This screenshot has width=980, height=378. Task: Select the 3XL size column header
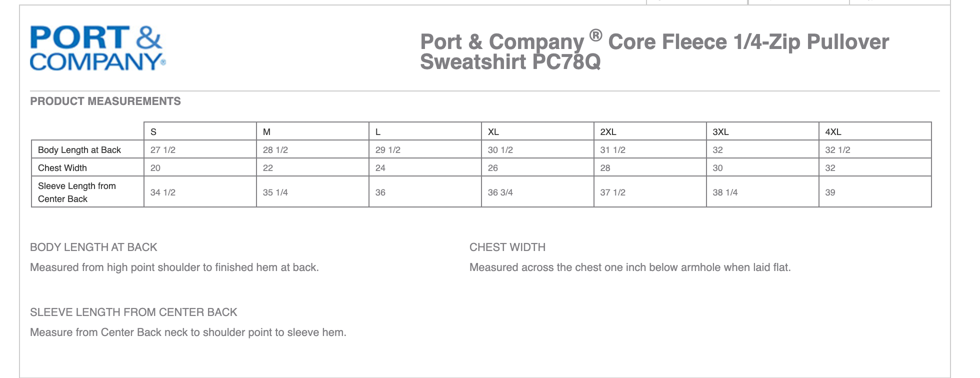(x=720, y=132)
